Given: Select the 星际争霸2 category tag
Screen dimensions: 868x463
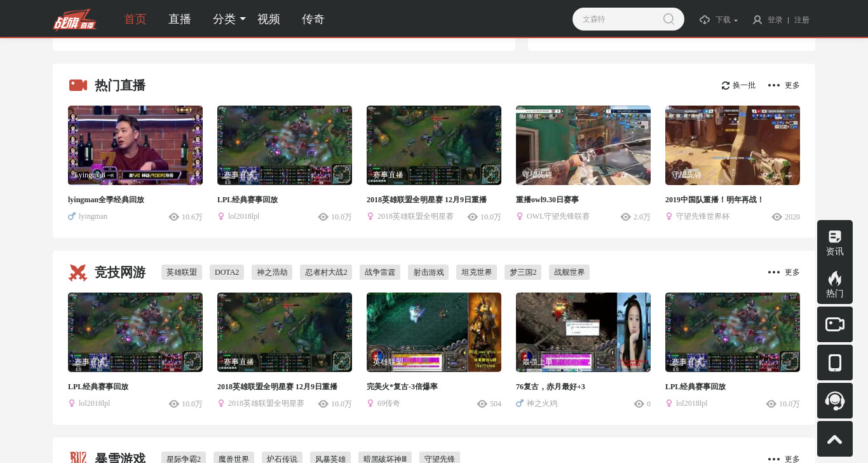Looking at the screenshot, I should click(x=184, y=458).
